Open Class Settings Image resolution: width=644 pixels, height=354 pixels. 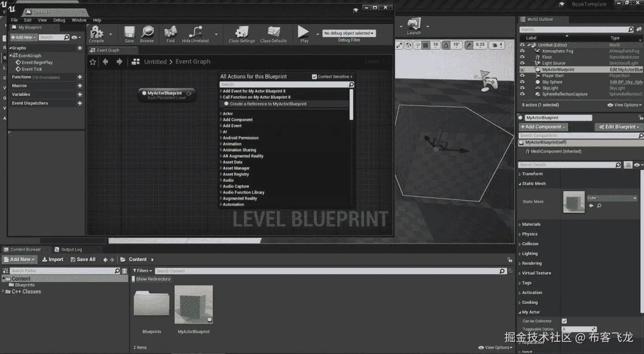point(242,34)
